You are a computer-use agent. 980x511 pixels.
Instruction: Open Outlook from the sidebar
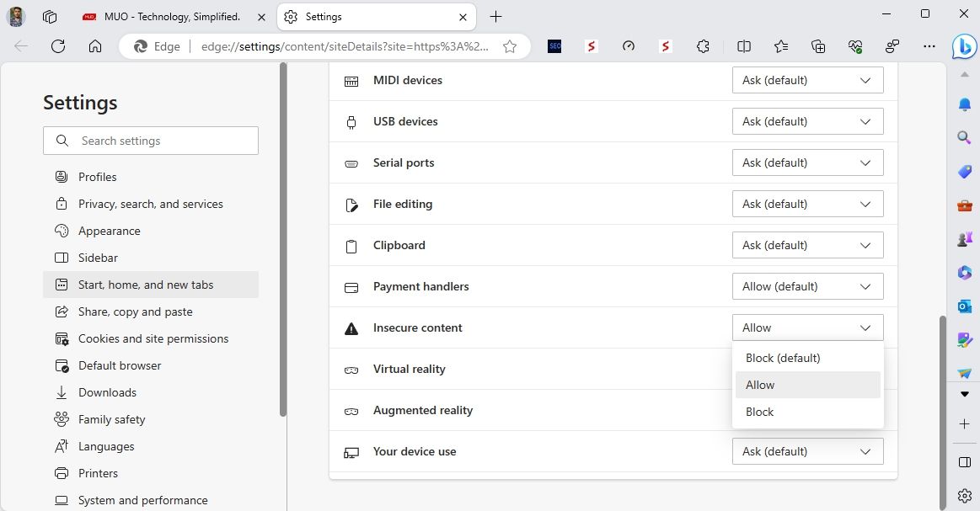pyautogui.click(x=965, y=306)
